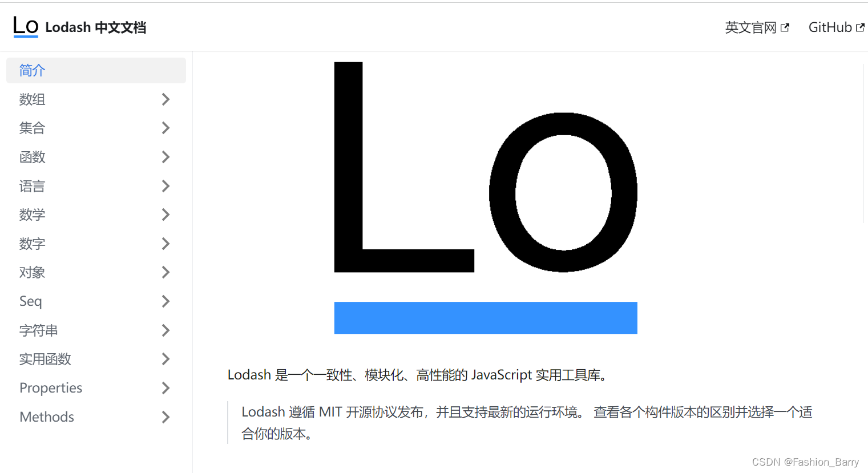Expand the 字符串 chevron arrow
The height and width of the screenshot is (473, 868).
coord(165,330)
